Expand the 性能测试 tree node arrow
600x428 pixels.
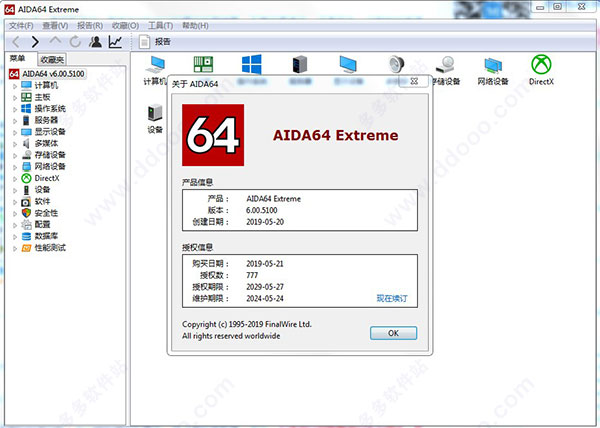point(15,249)
